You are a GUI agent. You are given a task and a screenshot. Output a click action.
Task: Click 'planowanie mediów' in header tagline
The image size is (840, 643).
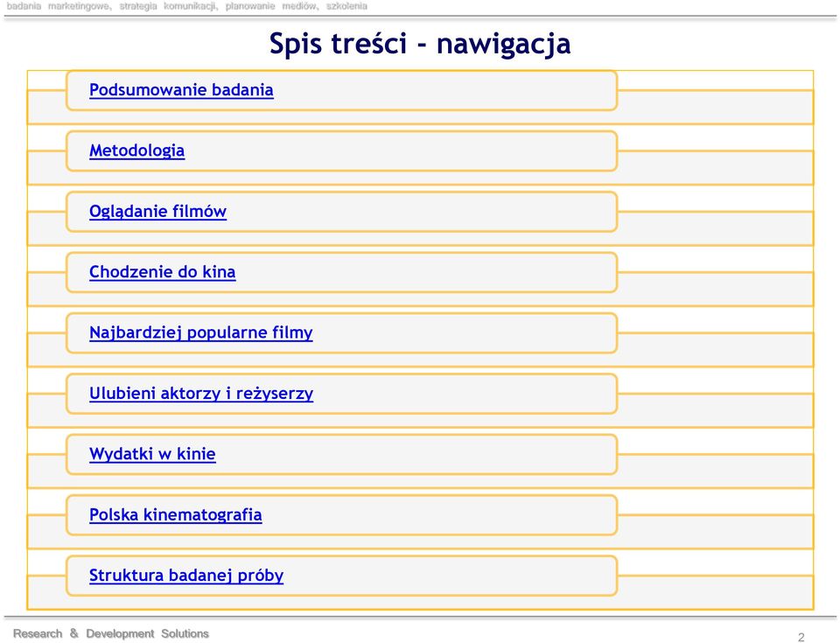pyautogui.click(x=271, y=6)
